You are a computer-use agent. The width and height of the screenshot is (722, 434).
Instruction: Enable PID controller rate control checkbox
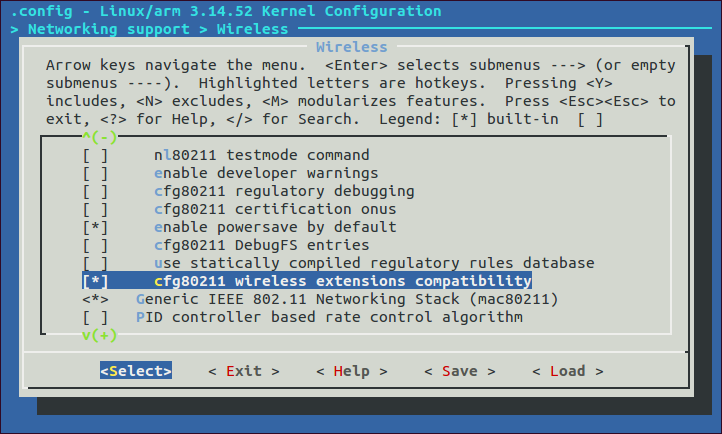click(96, 317)
